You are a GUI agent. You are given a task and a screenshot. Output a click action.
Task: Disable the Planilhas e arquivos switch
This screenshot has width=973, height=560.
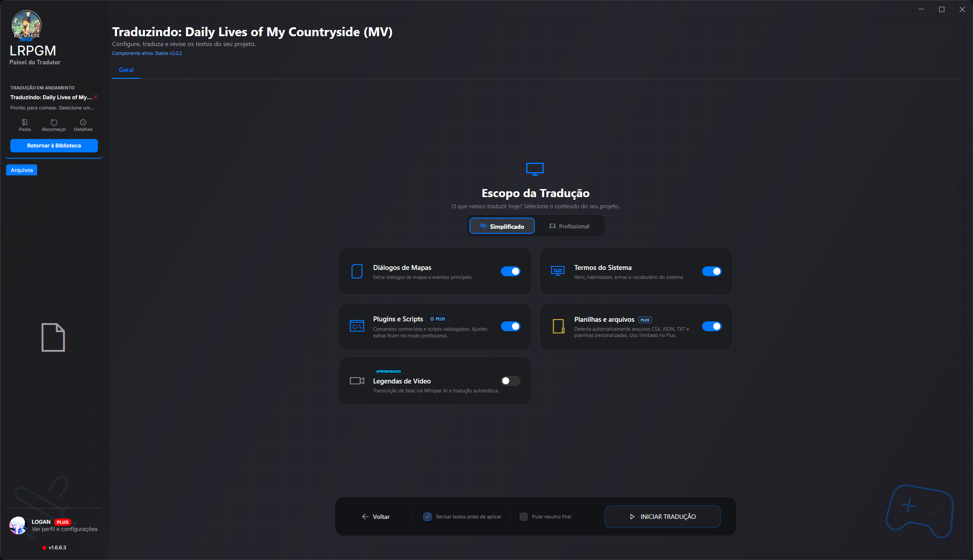click(712, 326)
